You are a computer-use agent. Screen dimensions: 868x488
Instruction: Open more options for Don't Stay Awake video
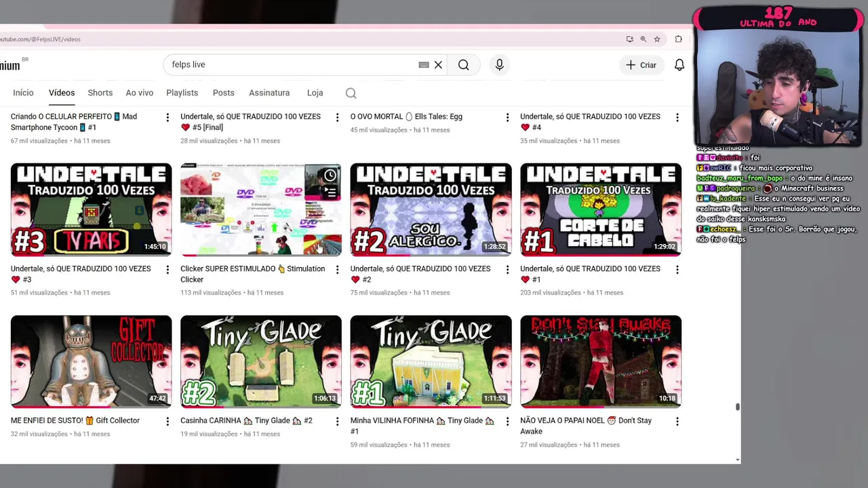click(x=677, y=422)
